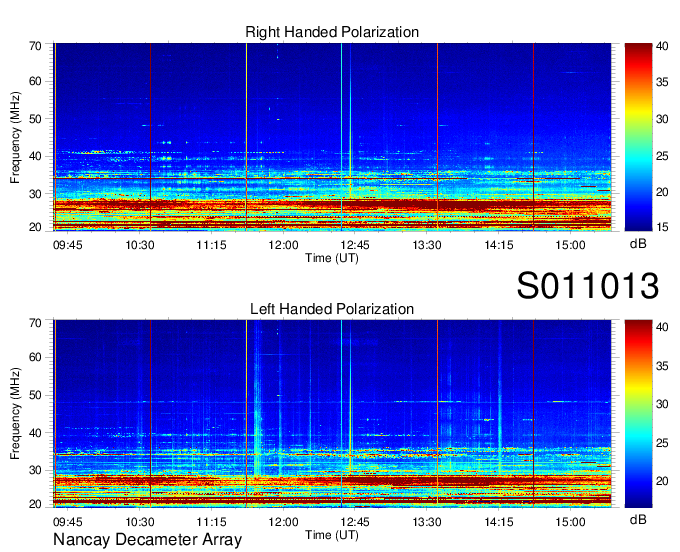This screenshot has height=552, width=680.
Task: Select the "S011013" observation label
Action: 588,285
